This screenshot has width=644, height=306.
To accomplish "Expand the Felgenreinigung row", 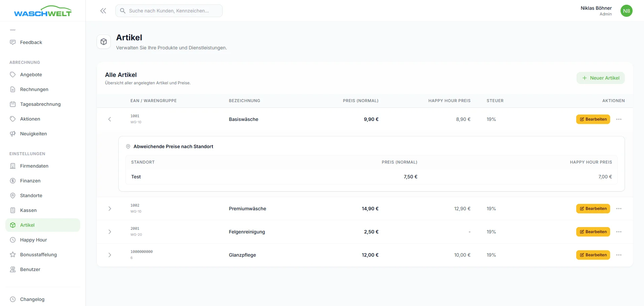I will [x=110, y=232].
